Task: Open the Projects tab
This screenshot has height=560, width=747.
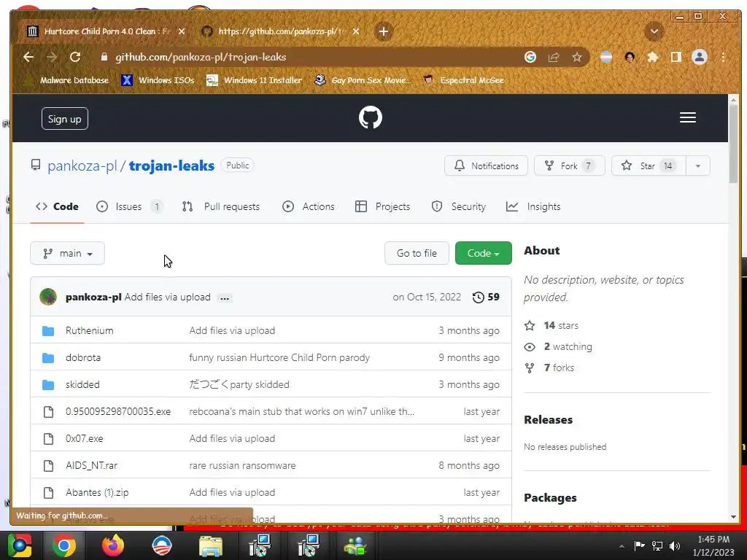Action: click(382, 206)
